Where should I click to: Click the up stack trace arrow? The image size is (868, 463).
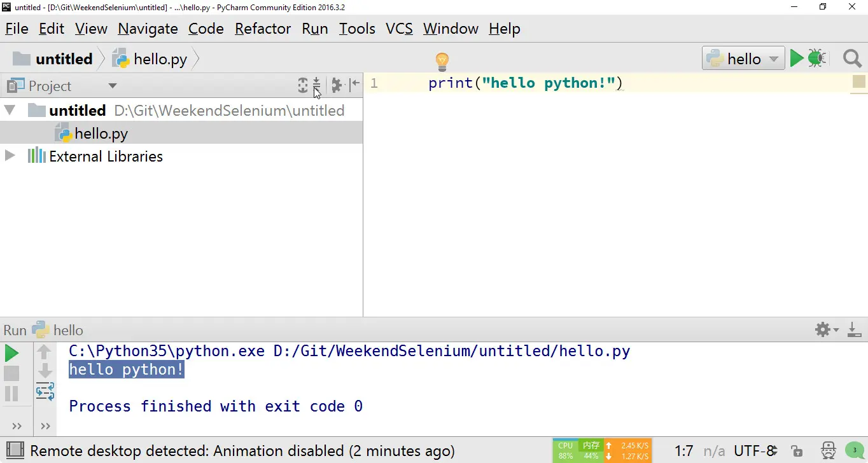(45, 351)
